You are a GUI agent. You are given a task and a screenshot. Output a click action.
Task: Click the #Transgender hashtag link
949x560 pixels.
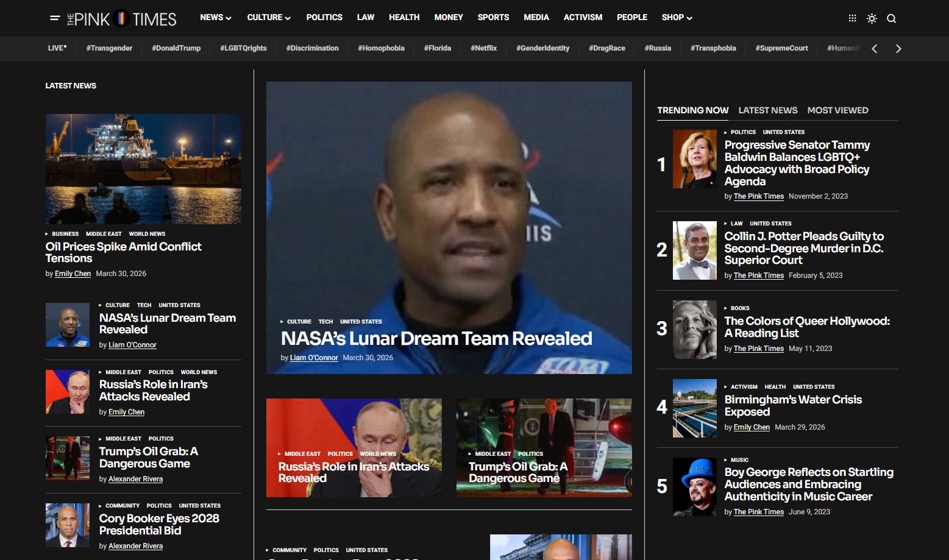pyautogui.click(x=109, y=48)
